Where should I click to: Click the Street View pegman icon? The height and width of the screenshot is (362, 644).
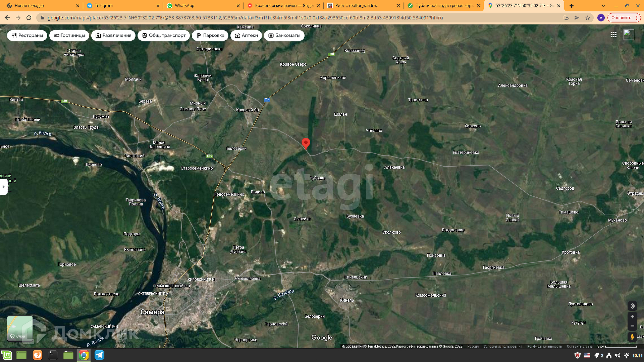pos(632,337)
